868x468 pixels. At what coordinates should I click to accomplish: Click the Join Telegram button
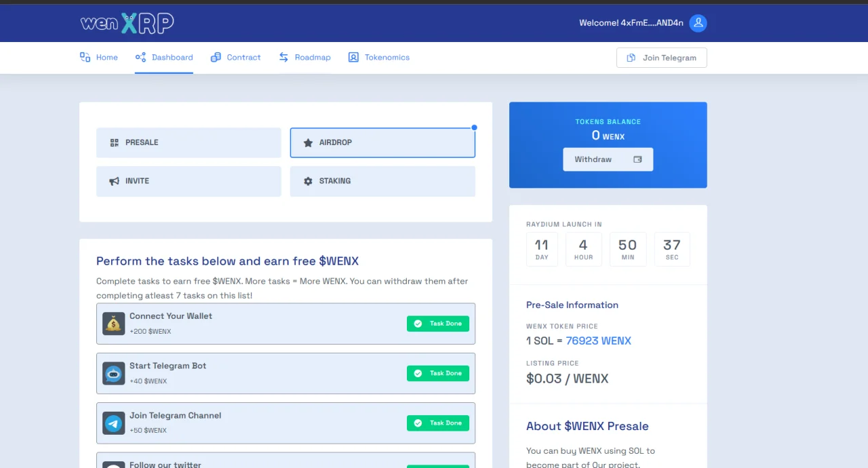pyautogui.click(x=662, y=58)
